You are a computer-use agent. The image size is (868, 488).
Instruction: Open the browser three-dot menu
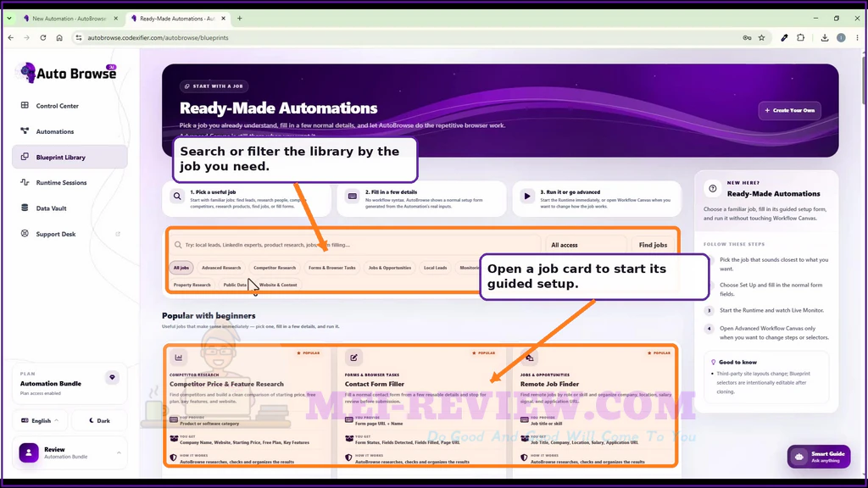(857, 37)
